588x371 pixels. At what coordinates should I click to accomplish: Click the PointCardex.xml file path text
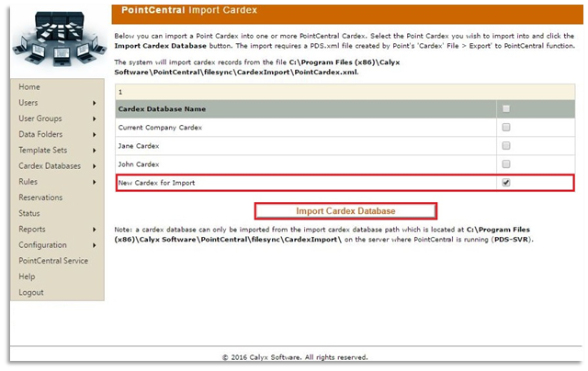(257, 67)
